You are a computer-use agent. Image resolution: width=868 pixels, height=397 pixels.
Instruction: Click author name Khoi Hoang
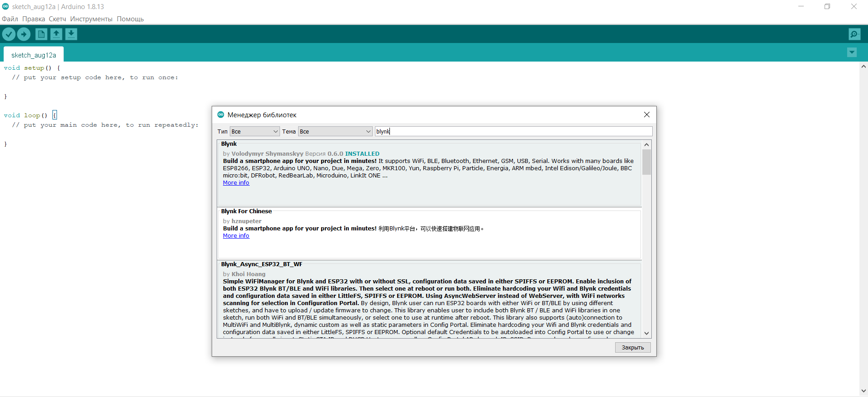(248, 274)
